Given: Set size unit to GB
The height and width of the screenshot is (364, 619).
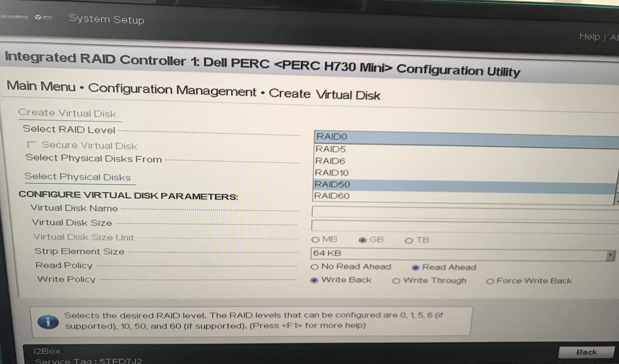Looking at the screenshot, I should [x=363, y=240].
